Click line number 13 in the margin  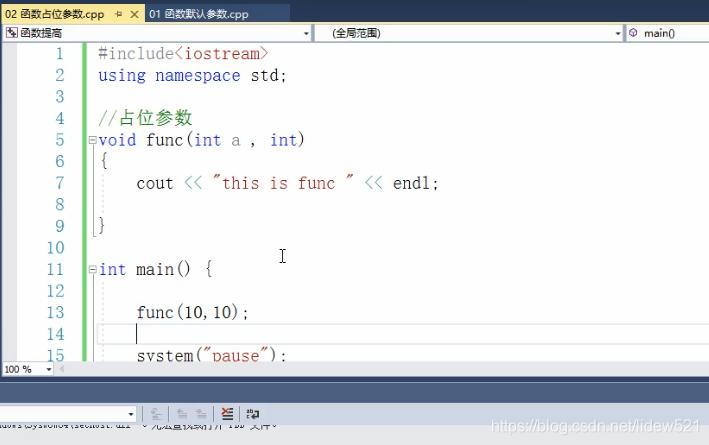pyautogui.click(x=56, y=312)
